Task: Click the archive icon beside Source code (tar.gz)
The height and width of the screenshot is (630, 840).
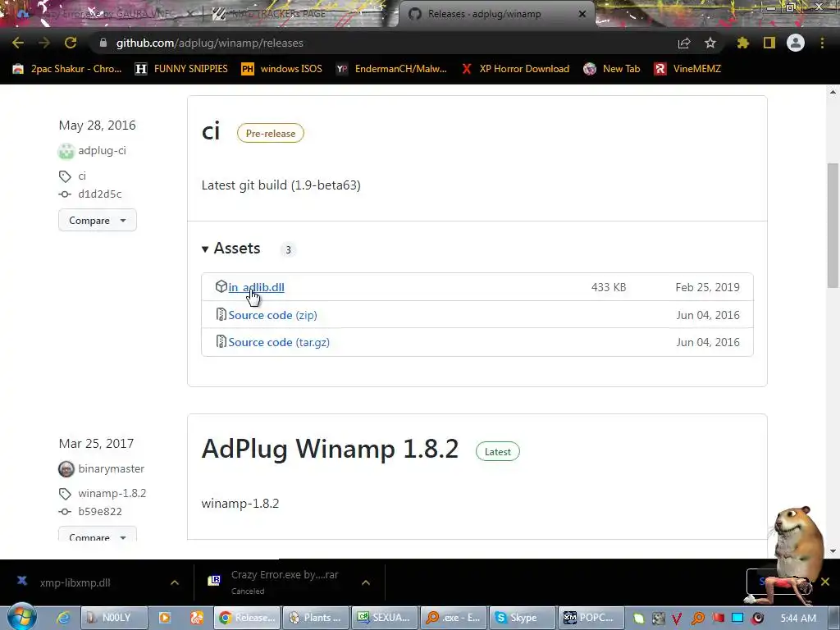Action: click(x=221, y=342)
